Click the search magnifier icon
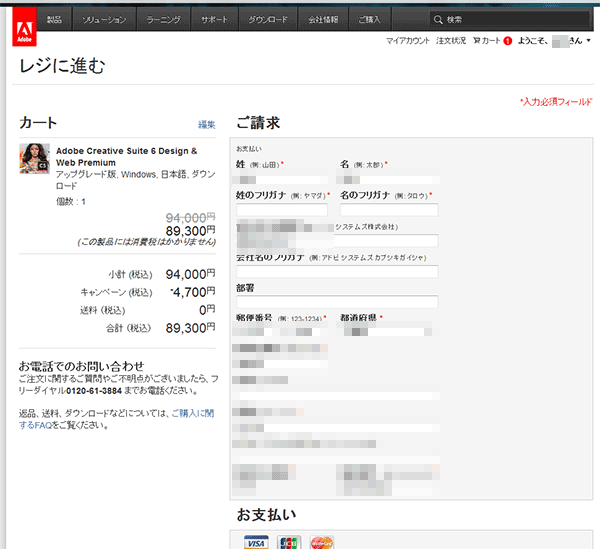The image size is (600, 549). 438,20
